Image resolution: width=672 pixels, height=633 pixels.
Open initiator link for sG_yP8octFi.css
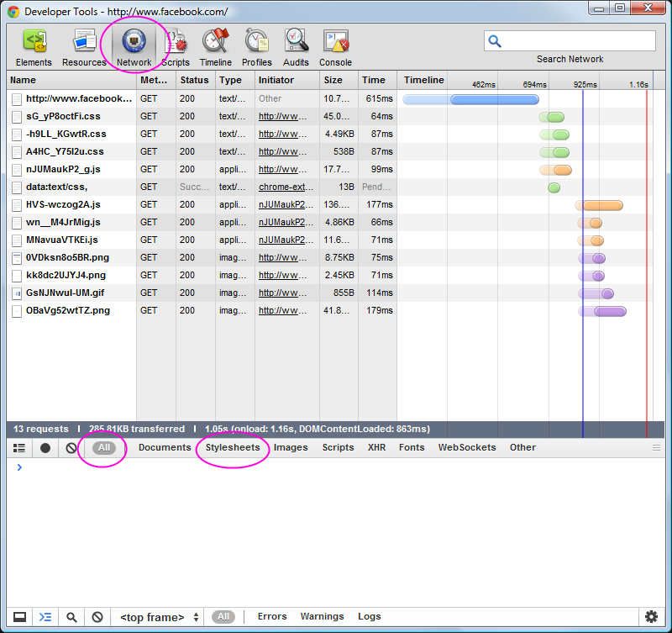(x=283, y=116)
